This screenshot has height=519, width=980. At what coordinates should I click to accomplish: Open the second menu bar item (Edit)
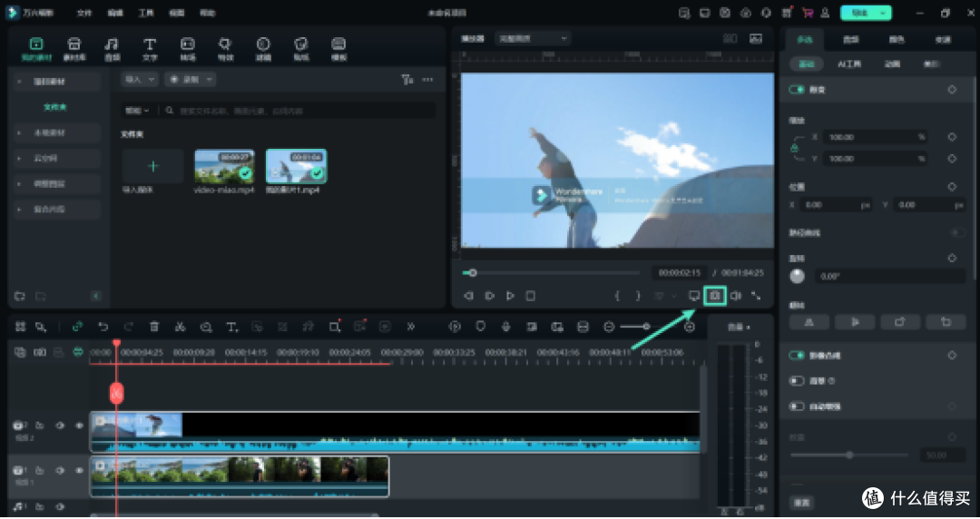(115, 13)
